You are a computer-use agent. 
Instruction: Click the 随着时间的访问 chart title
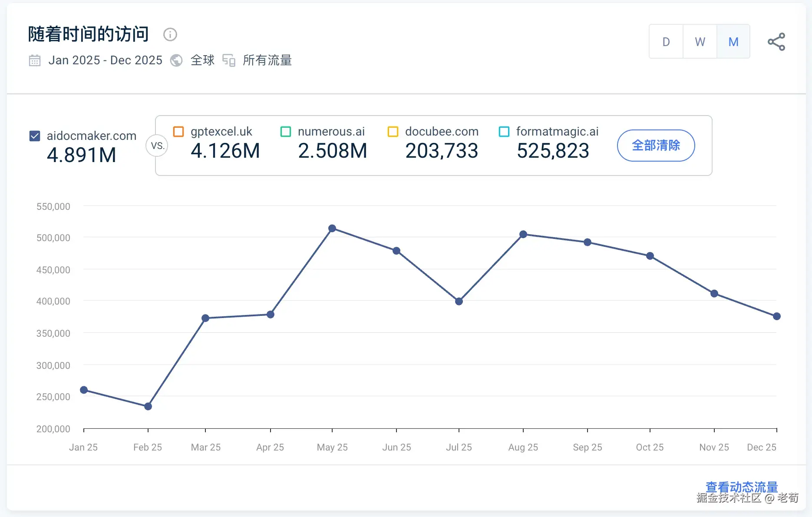pyautogui.click(x=89, y=34)
